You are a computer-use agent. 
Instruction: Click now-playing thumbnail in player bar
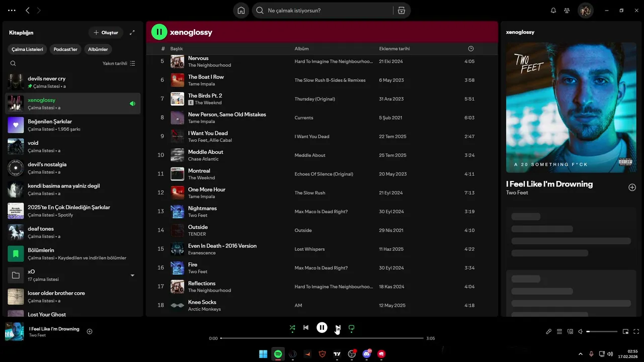pos(15,332)
